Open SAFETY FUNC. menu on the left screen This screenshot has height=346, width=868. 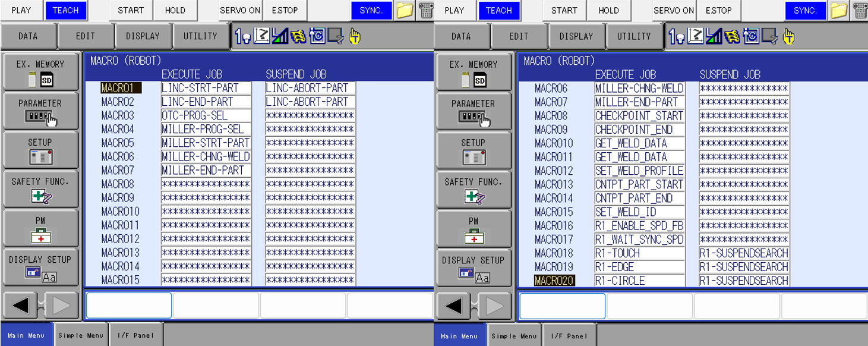(x=40, y=189)
